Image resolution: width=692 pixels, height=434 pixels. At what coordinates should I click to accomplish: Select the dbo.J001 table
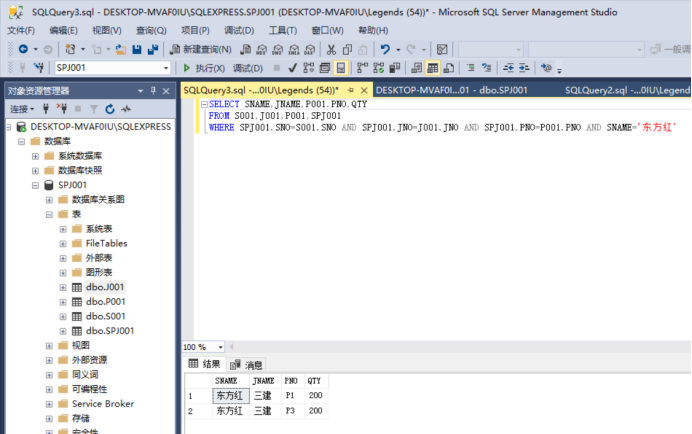[x=105, y=287]
